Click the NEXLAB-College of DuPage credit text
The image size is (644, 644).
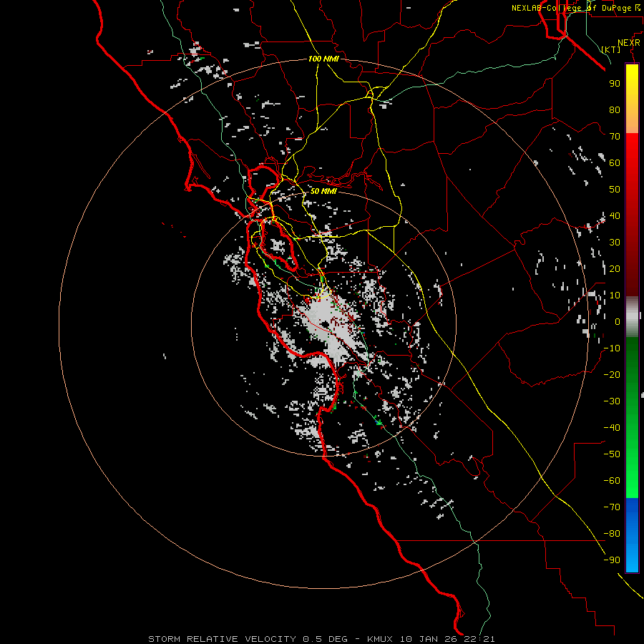[x=575, y=8]
